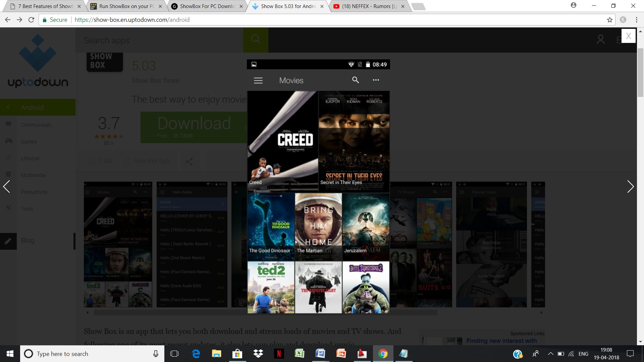The image size is (644, 362).
Task: Reload the page with refresh icon
Action: [31, 20]
